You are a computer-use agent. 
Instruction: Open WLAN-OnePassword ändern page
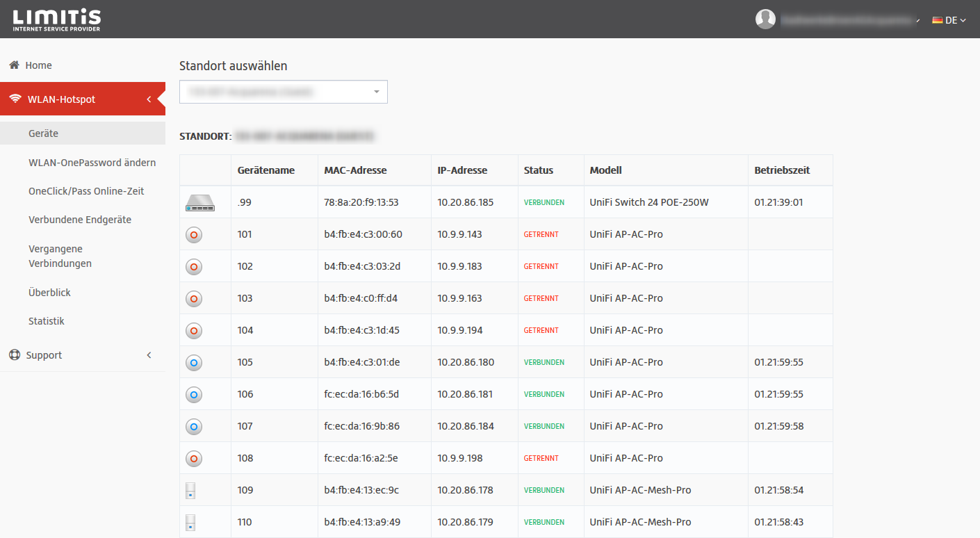point(92,163)
